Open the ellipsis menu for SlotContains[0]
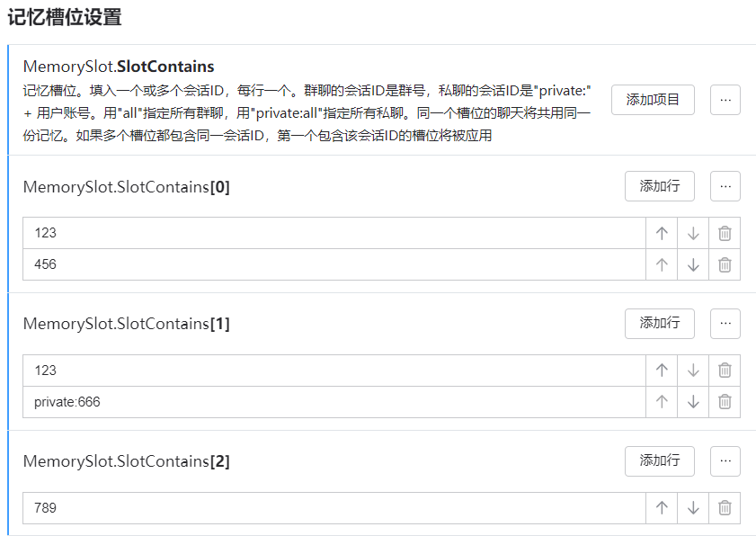 (x=725, y=186)
